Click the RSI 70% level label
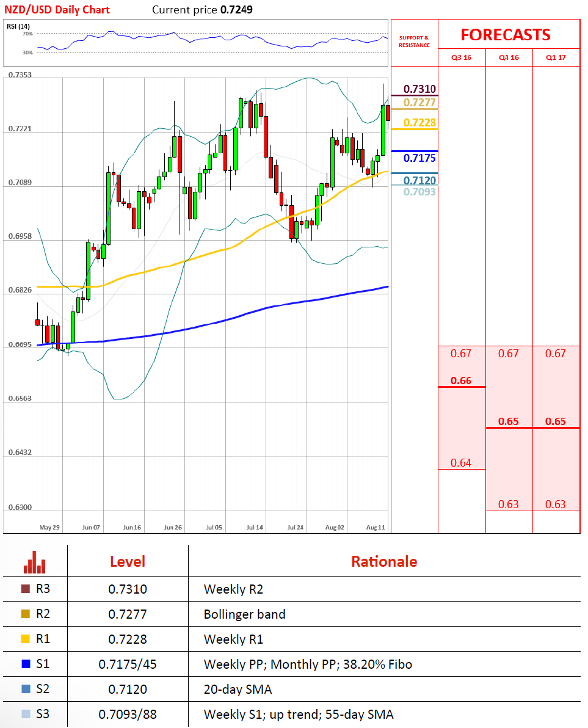Image resolution: width=588 pixels, height=728 pixels. pos(27,34)
